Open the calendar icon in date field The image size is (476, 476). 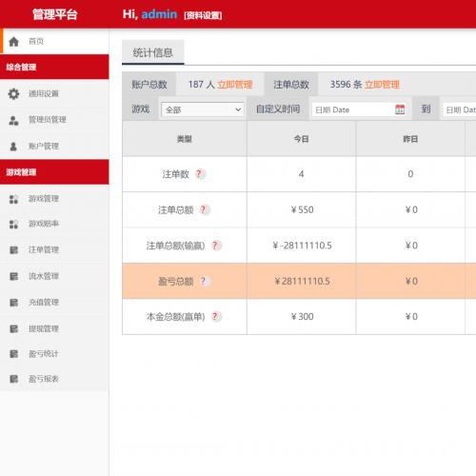click(400, 109)
